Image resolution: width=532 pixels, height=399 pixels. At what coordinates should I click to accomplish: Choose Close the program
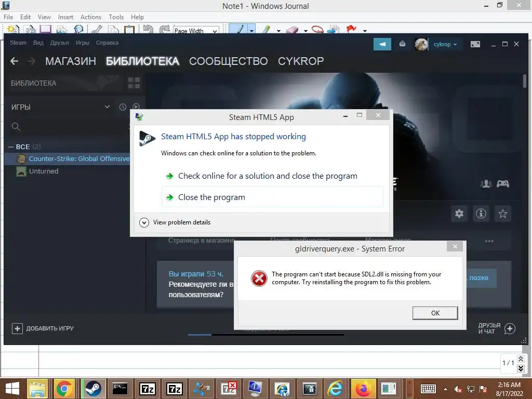272,197
